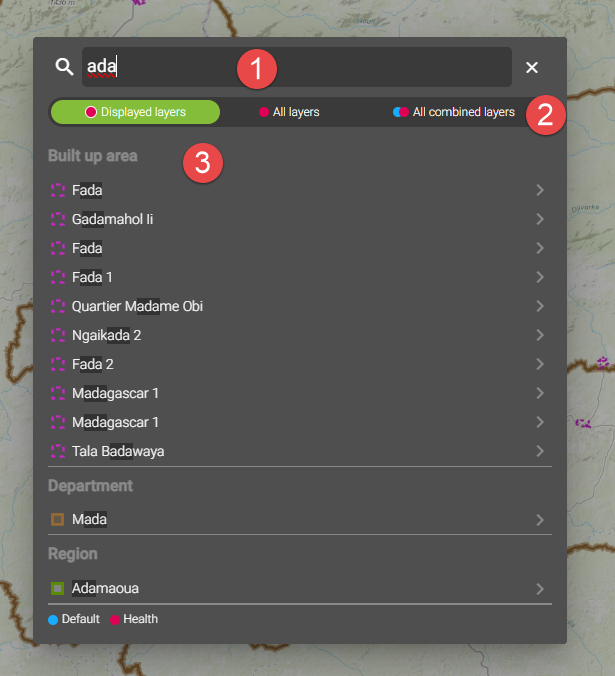Click the red dot on Displayed layers tab

[x=91, y=112]
